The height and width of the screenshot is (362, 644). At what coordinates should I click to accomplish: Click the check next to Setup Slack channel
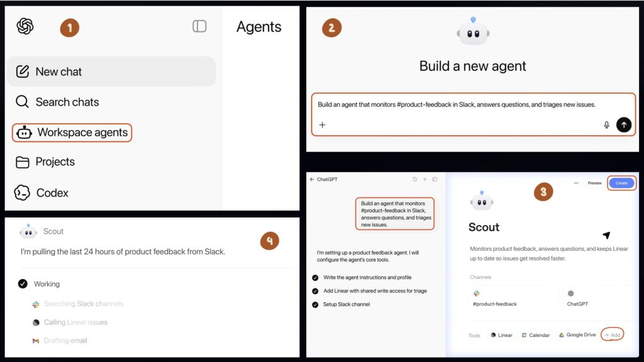[315, 305]
